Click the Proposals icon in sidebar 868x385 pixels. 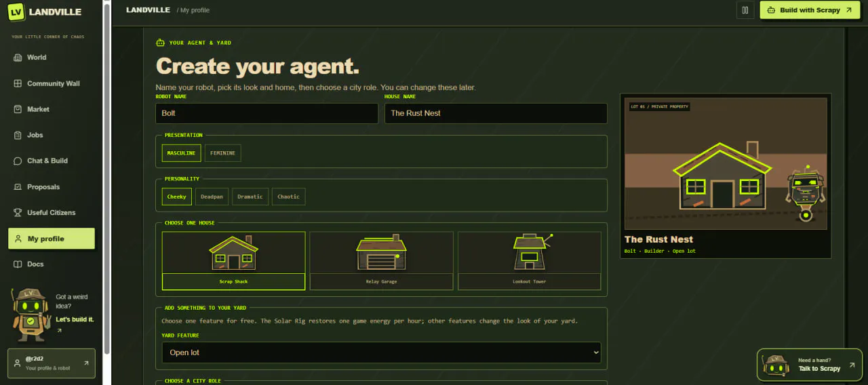18,186
